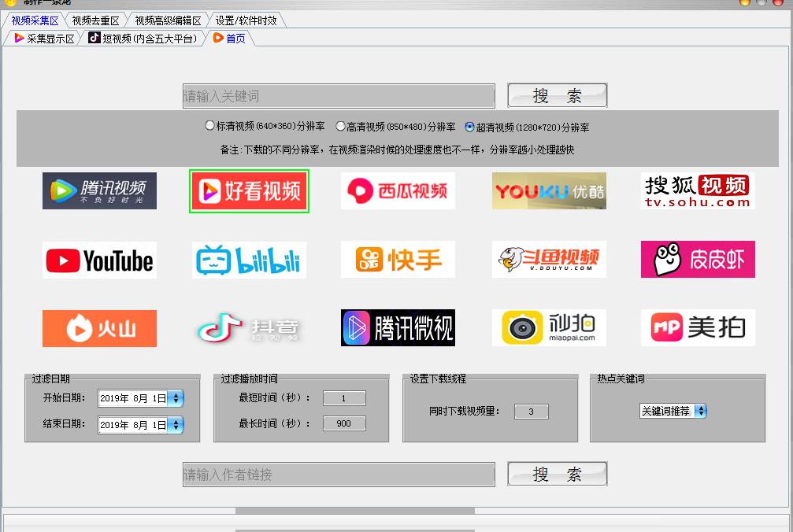This screenshot has width=793, height=532.
Task: Select the 首页 home sub-tab
Action: click(230, 39)
